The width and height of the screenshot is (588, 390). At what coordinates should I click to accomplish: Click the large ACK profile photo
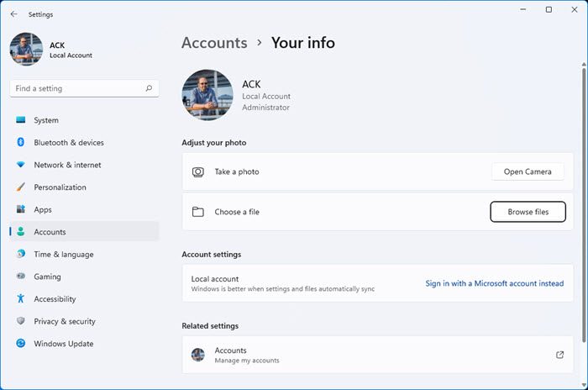click(x=207, y=95)
